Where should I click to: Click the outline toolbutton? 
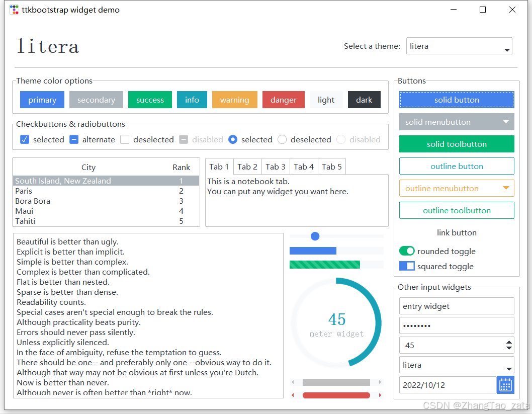click(457, 210)
